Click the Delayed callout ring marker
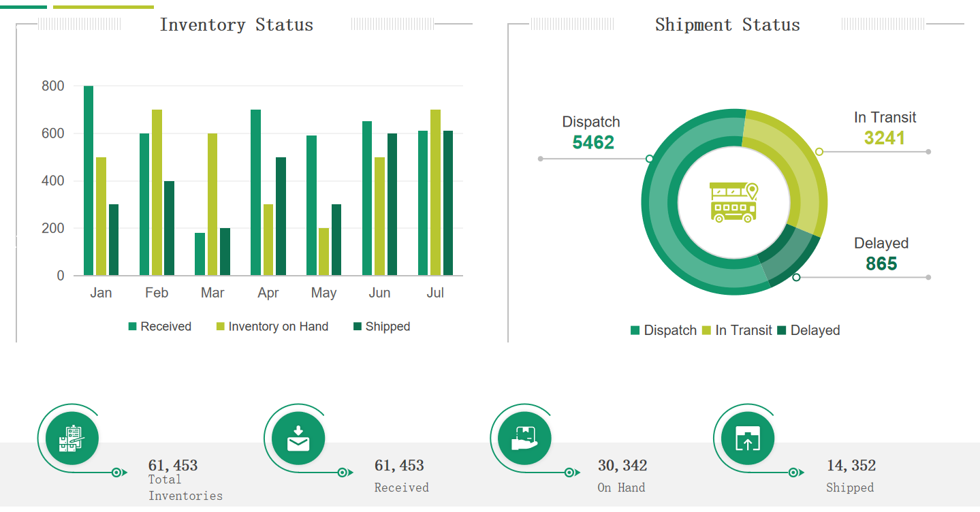980x512 pixels. tap(796, 277)
